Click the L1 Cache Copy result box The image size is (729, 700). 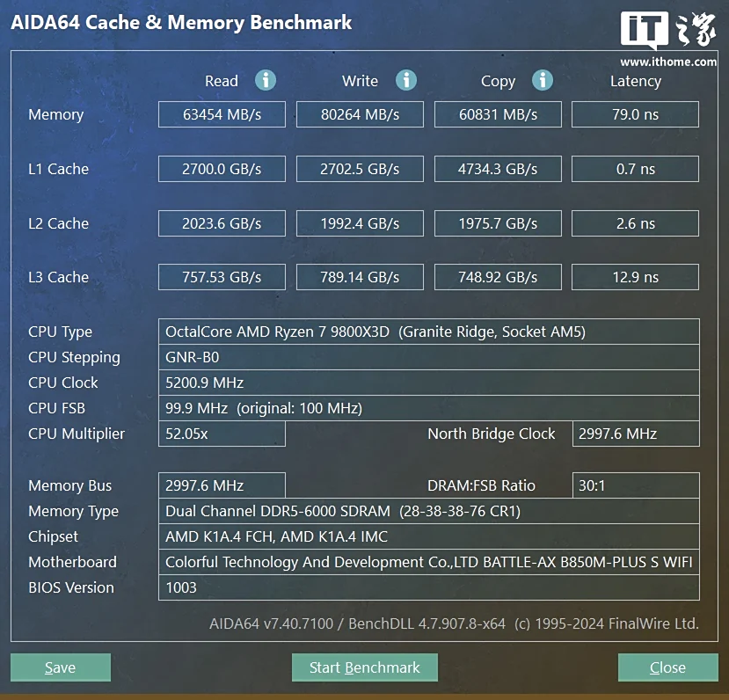pyautogui.click(x=498, y=169)
